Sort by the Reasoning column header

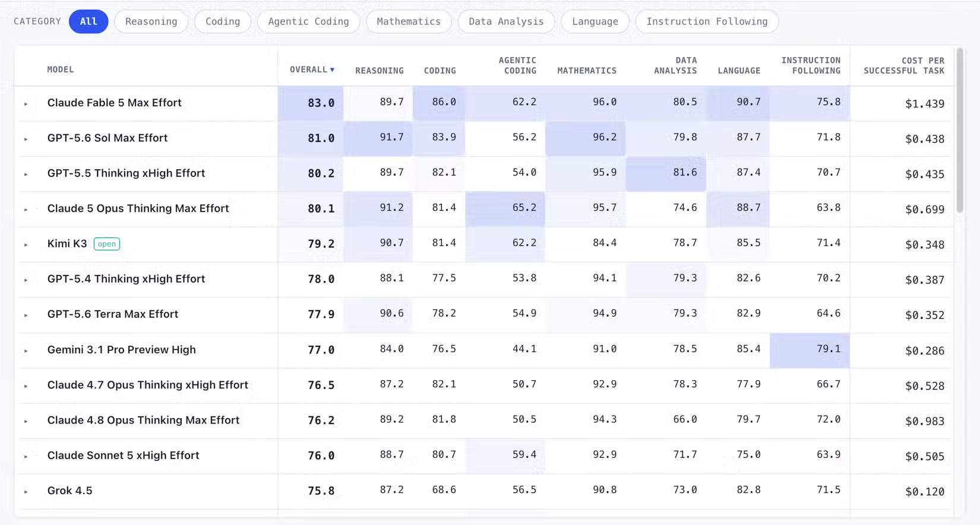pyautogui.click(x=380, y=71)
